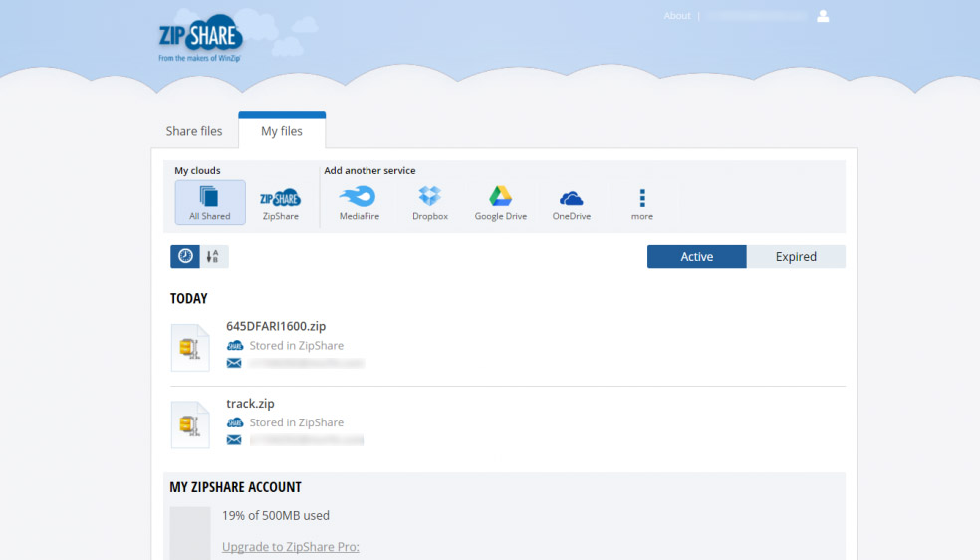The width and height of the screenshot is (980, 560).
Task: Click Stored in ZipShare under 645DFARI1600.zip
Action: tap(296, 345)
